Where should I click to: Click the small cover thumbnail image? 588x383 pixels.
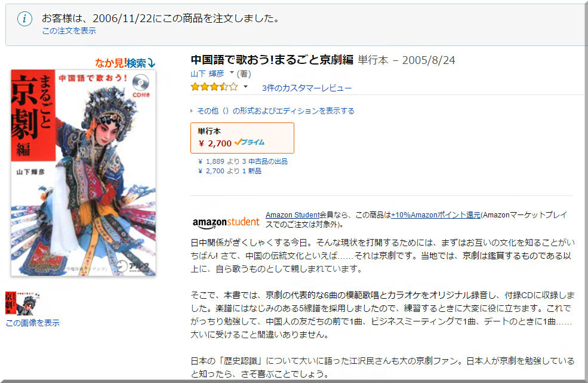point(23,303)
